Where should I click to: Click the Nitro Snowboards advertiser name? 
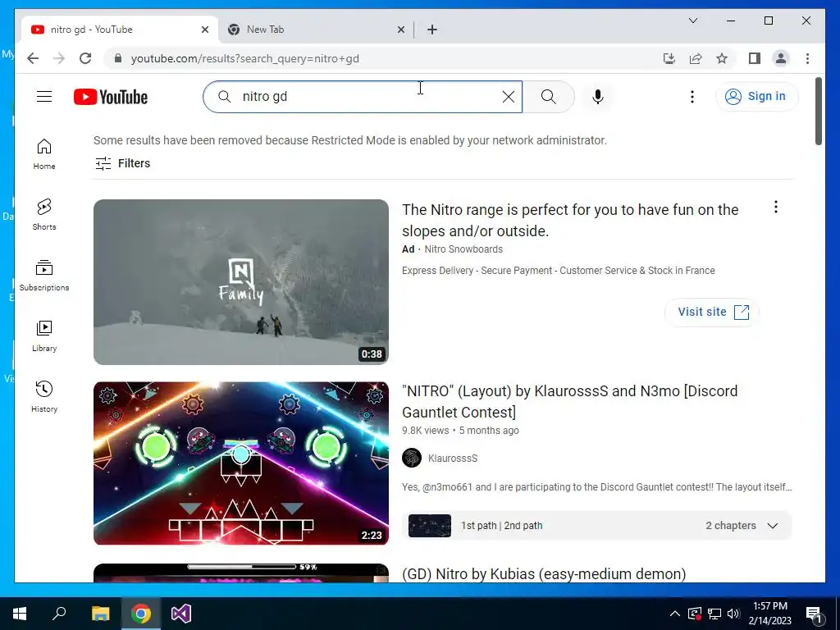(x=463, y=249)
